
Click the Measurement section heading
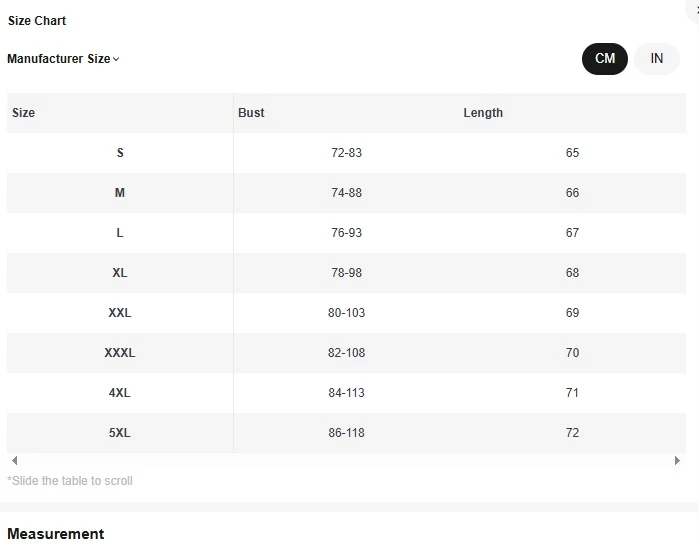(56, 534)
